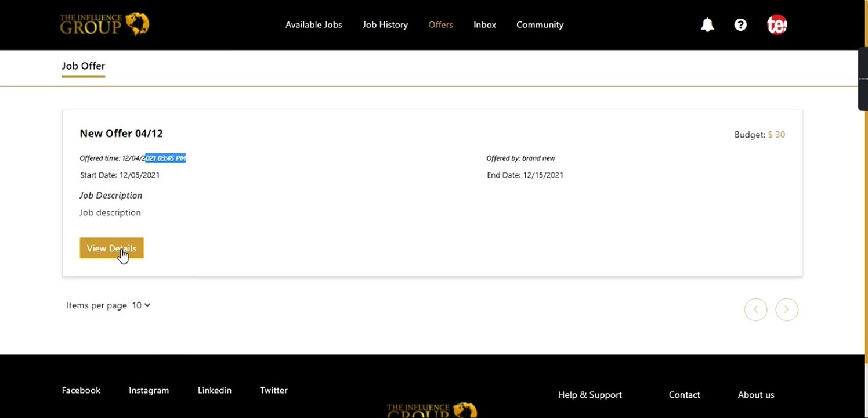Click Offered by: brand new text
This screenshot has width=868, height=418.
pyautogui.click(x=521, y=158)
